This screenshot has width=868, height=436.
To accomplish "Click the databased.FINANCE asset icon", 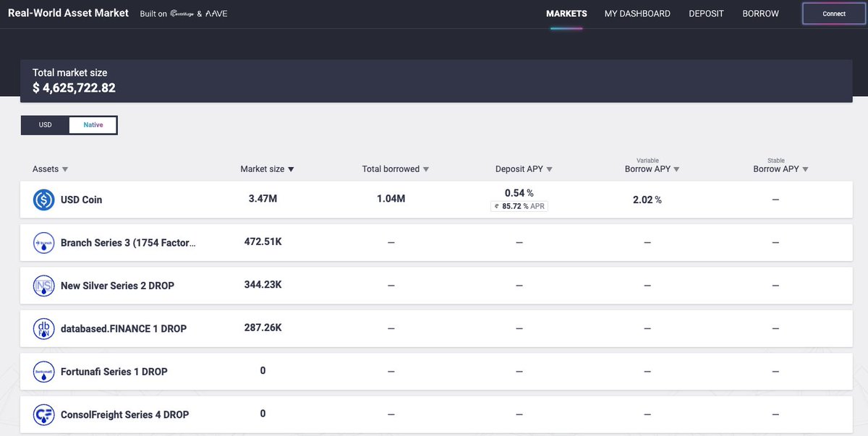I will click(x=44, y=329).
